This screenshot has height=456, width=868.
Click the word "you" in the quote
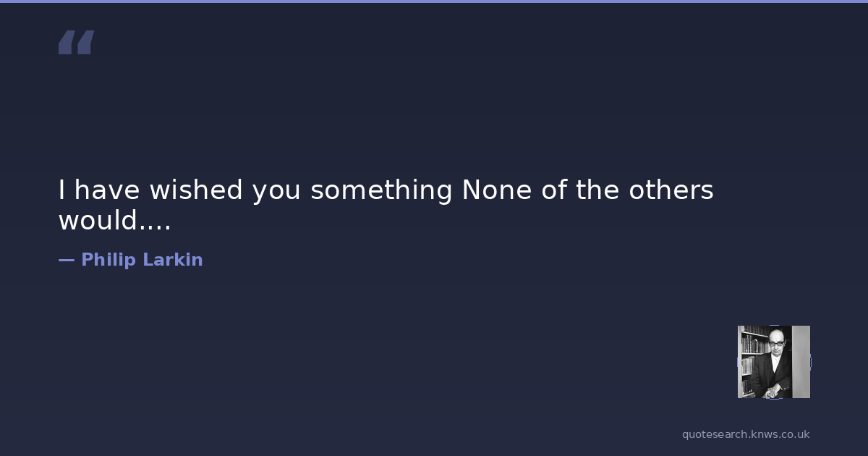277,192
